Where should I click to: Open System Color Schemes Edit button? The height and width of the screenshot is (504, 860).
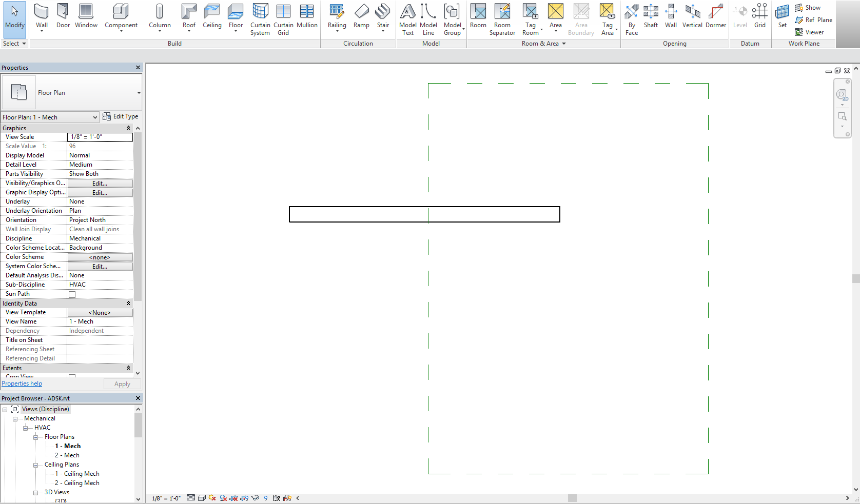(100, 267)
